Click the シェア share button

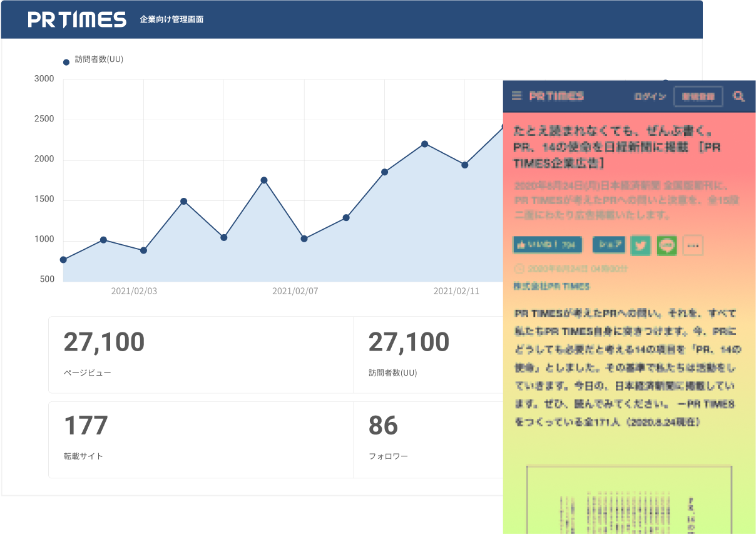[x=608, y=245]
